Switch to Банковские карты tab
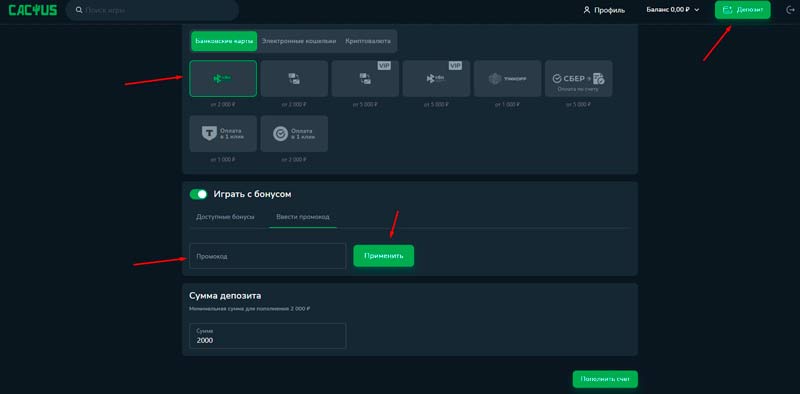This screenshot has width=800, height=394. (224, 41)
